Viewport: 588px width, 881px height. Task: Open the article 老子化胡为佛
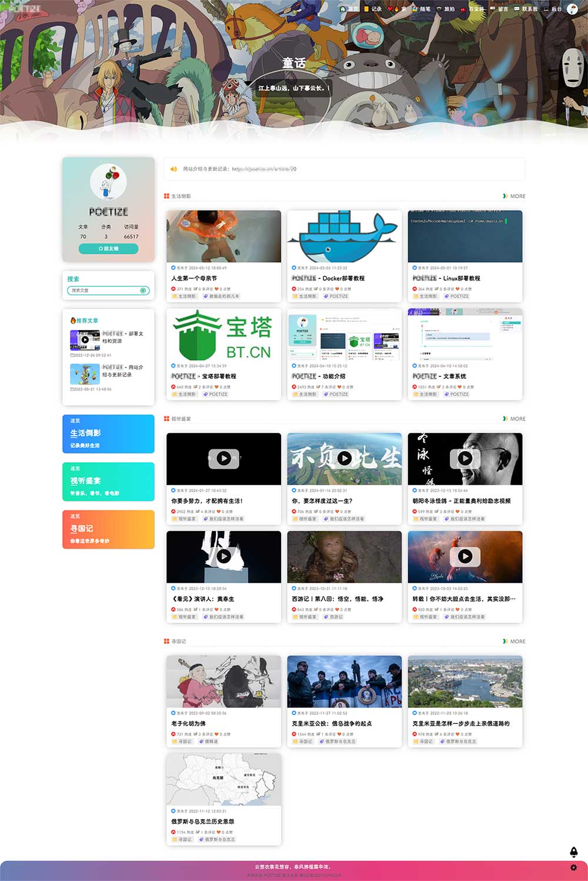tap(189, 723)
